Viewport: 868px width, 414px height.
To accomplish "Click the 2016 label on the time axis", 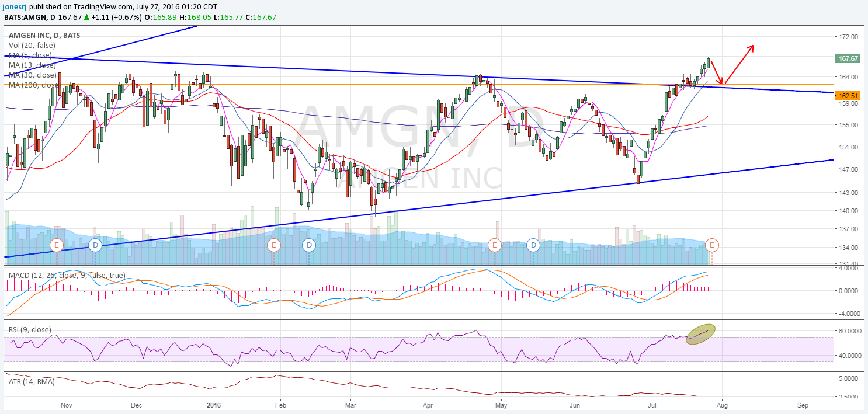I will click(214, 404).
